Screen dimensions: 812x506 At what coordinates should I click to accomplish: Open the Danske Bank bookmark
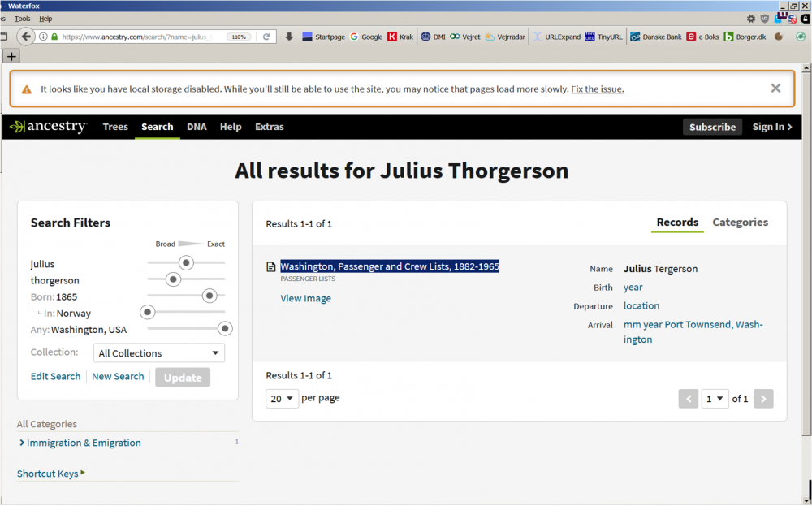[x=655, y=37]
